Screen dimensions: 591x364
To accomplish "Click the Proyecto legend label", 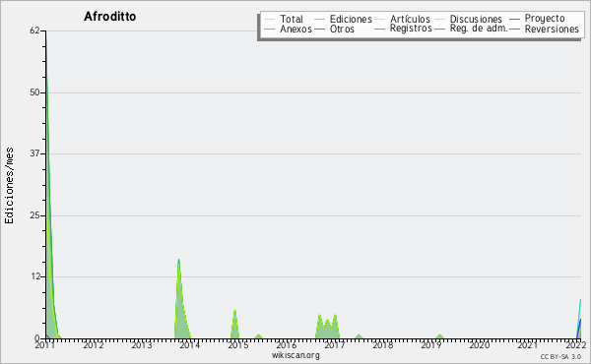I will click(545, 19).
